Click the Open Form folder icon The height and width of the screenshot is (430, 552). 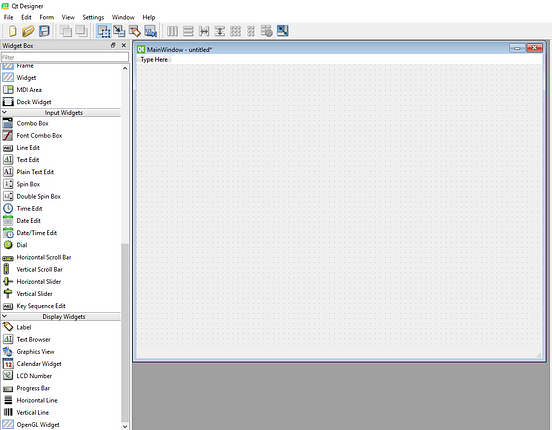28,31
